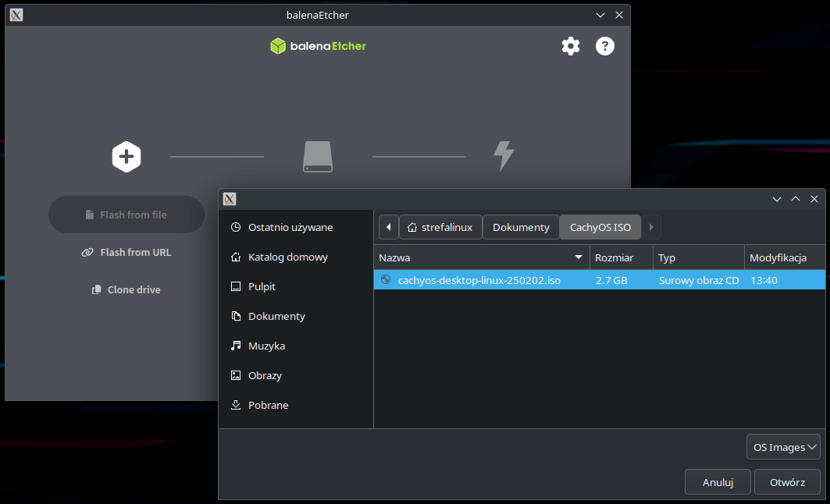Click the file dialog title bar X11 icon
830x504 pixels.
[230, 199]
